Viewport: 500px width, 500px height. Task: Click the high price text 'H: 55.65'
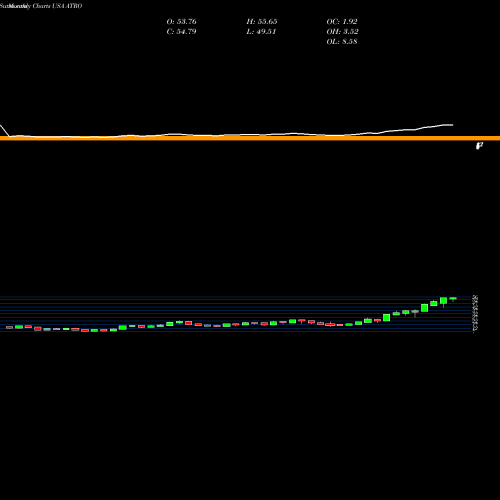(x=262, y=22)
